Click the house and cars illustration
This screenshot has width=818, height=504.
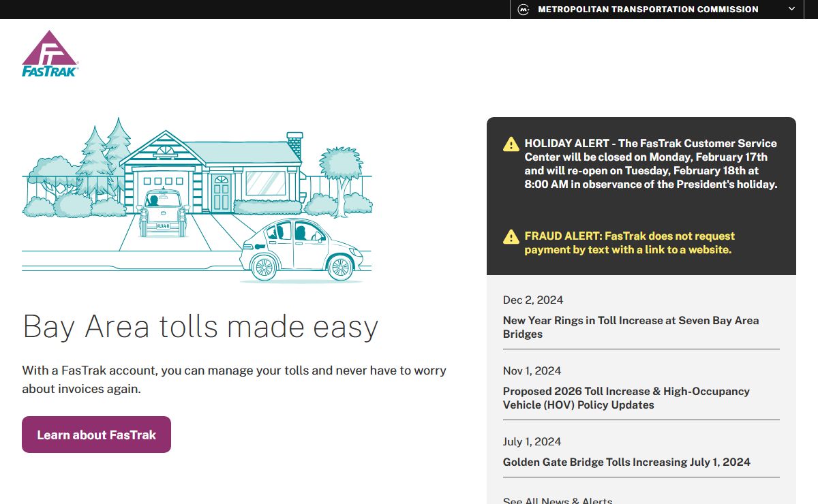pyautogui.click(x=197, y=200)
